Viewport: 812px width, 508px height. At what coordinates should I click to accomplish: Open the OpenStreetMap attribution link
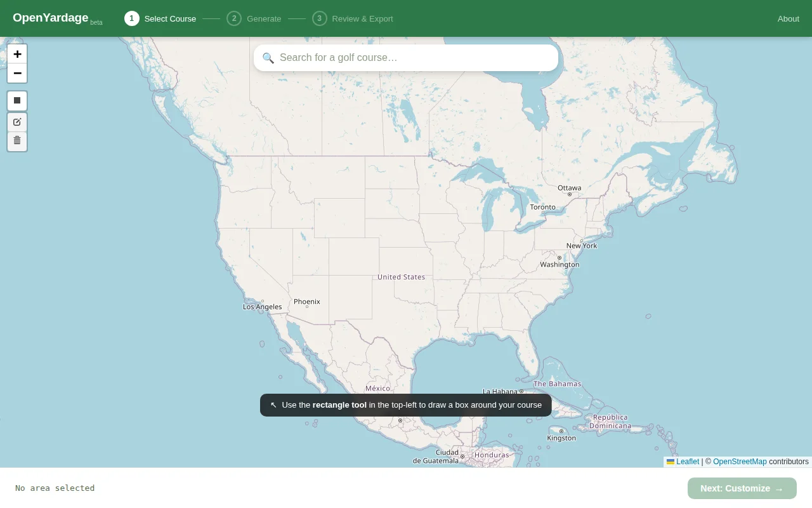(x=740, y=462)
